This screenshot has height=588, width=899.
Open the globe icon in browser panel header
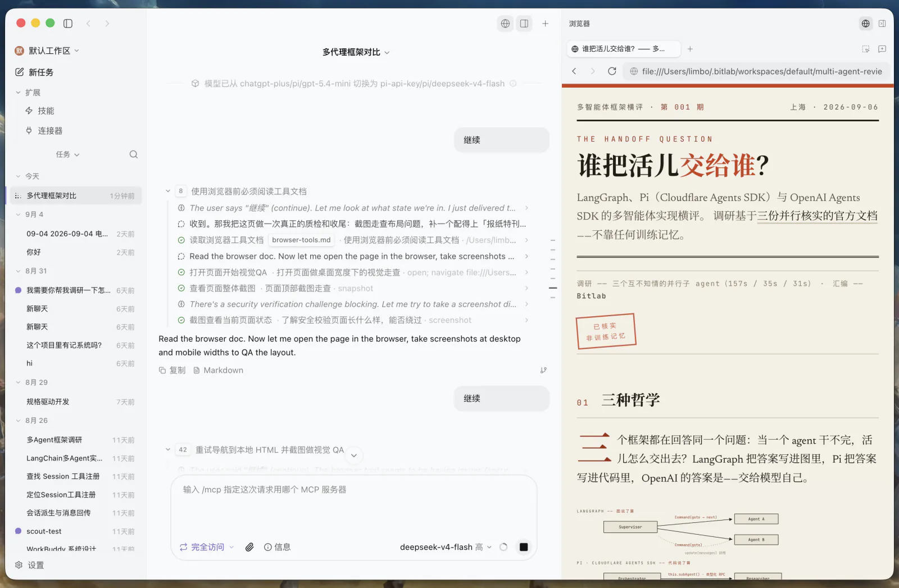865,24
